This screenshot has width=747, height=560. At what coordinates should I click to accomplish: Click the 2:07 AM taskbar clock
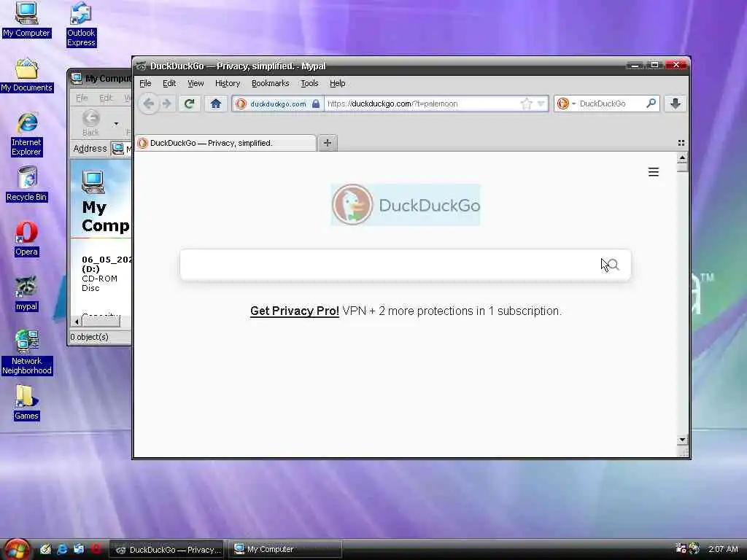pos(723,549)
